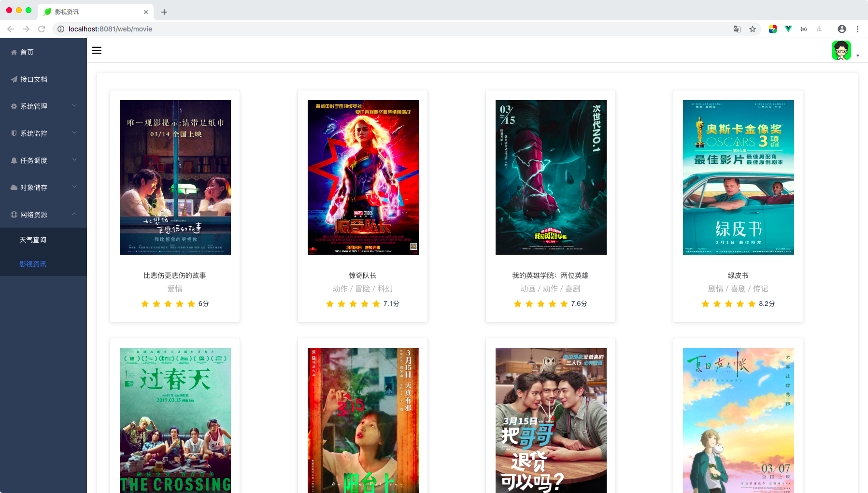This screenshot has width=868, height=493.
Task: Click the browser forward arrow
Action: [26, 29]
